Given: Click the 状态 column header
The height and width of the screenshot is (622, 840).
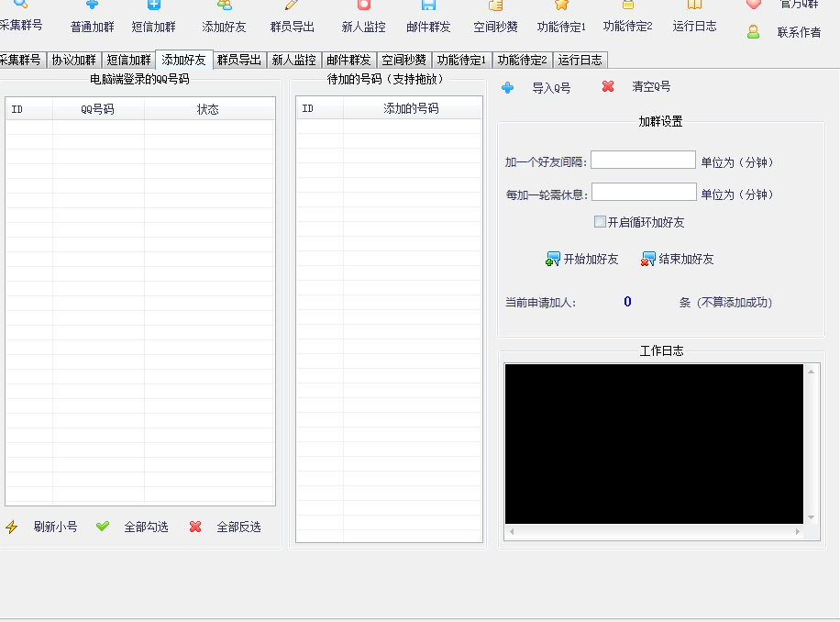Looking at the screenshot, I should [209, 109].
